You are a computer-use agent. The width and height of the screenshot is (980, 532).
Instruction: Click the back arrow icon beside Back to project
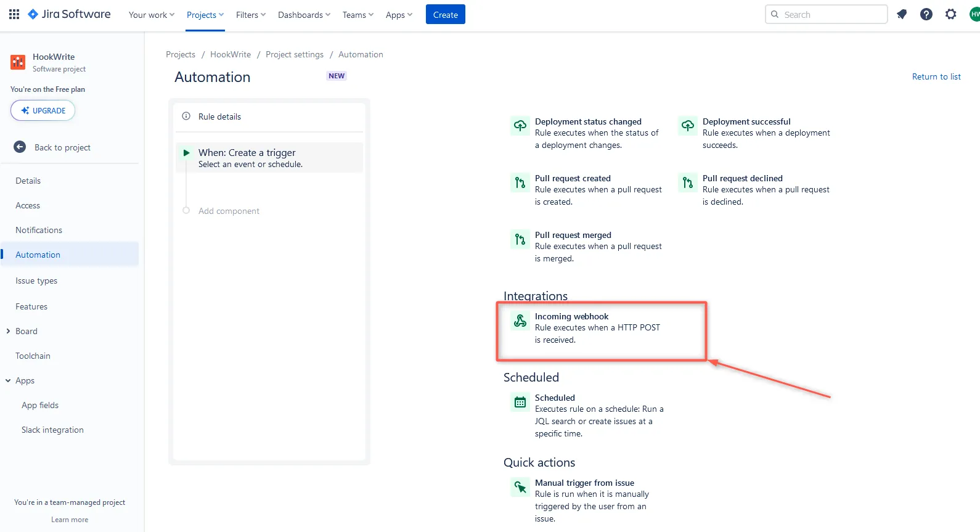pos(20,147)
